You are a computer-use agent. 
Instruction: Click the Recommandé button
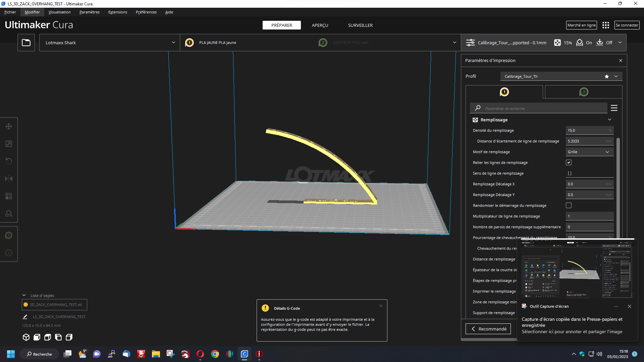[x=488, y=329]
